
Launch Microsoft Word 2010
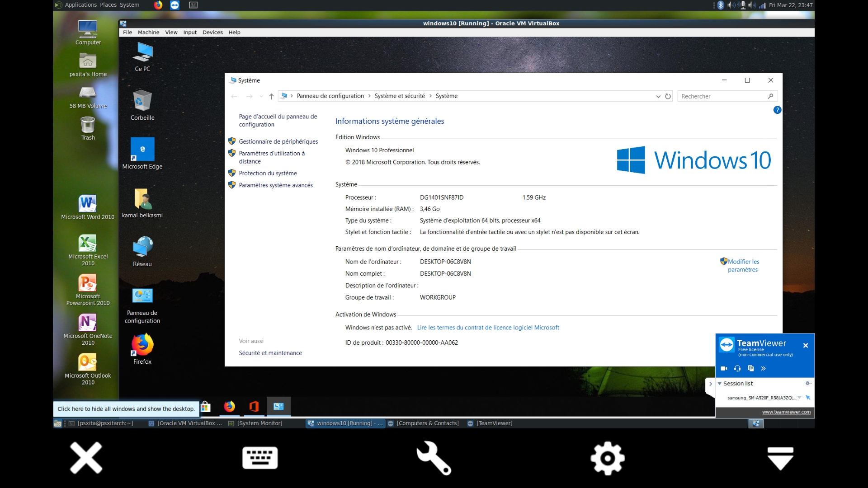[x=88, y=207]
